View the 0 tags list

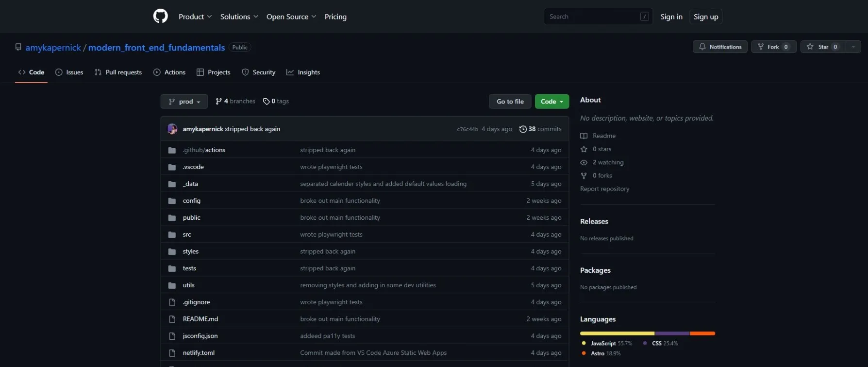(x=276, y=101)
